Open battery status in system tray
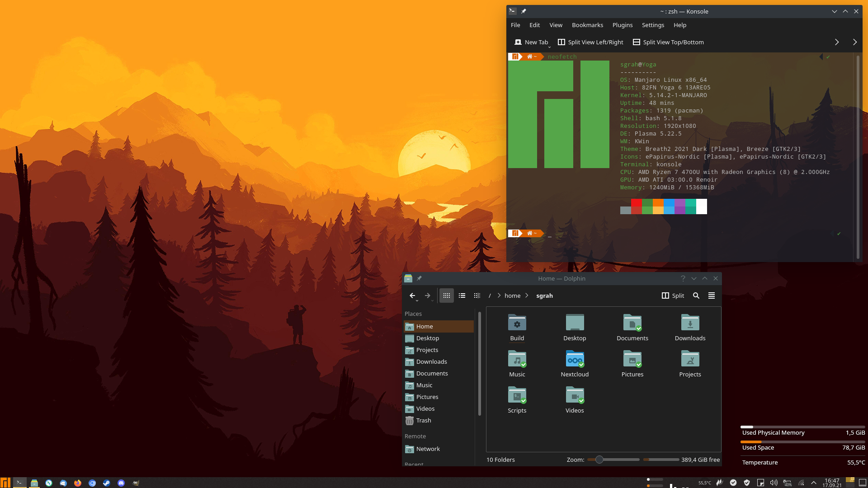868x488 pixels. point(788,483)
